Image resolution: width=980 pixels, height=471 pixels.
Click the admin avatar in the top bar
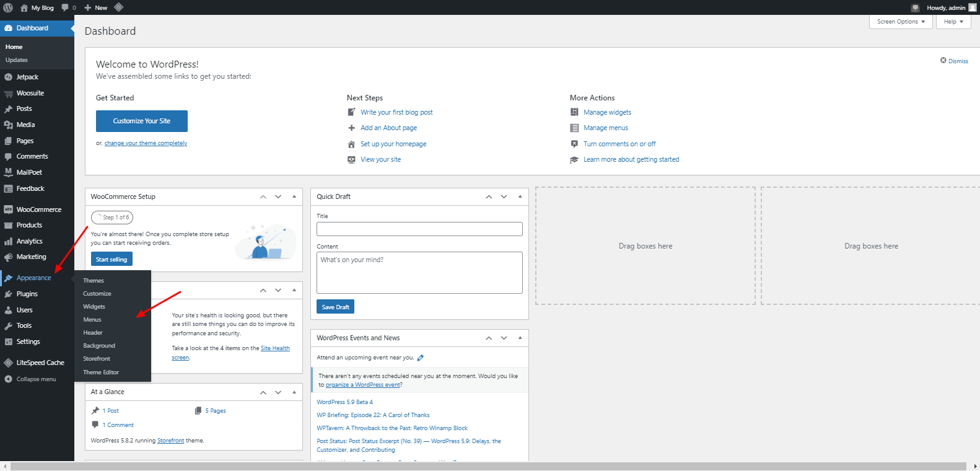pyautogui.click(x=972, y=7)
